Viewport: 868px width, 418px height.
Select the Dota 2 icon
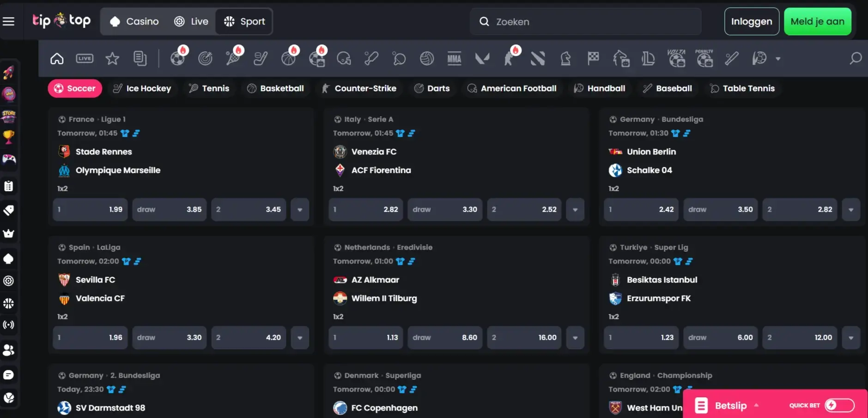[x=538, y=59]
